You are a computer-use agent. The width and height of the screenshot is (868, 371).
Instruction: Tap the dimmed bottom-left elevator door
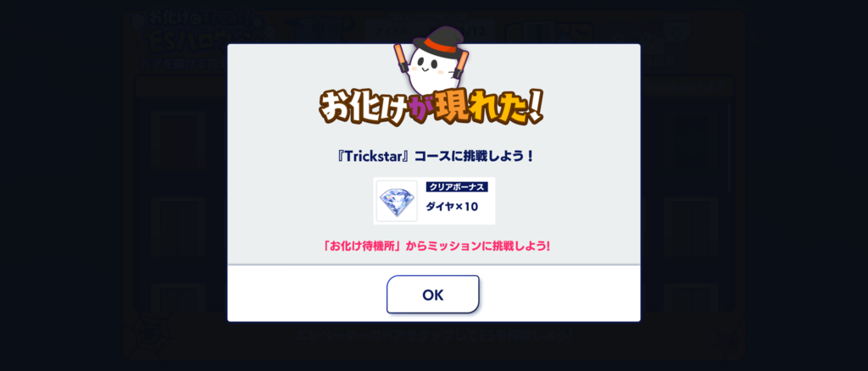[x=178, y=297]
